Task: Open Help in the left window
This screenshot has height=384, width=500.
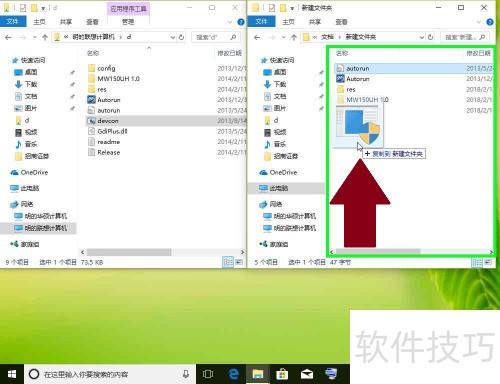Action: (x=241, y=22)
